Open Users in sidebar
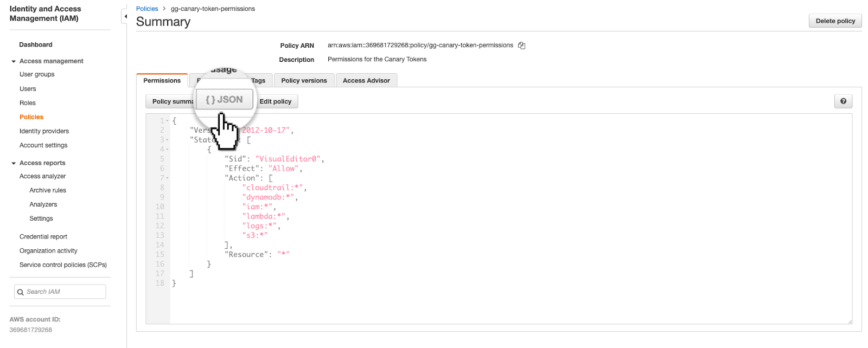Viewport: 868px width, 348px height. 28,89
